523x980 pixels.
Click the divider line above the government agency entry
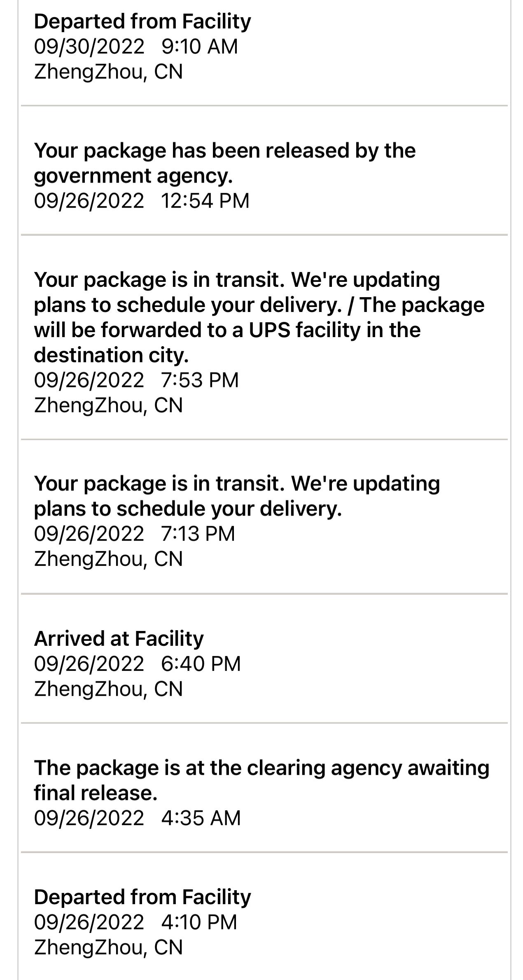tap(264, 106)
